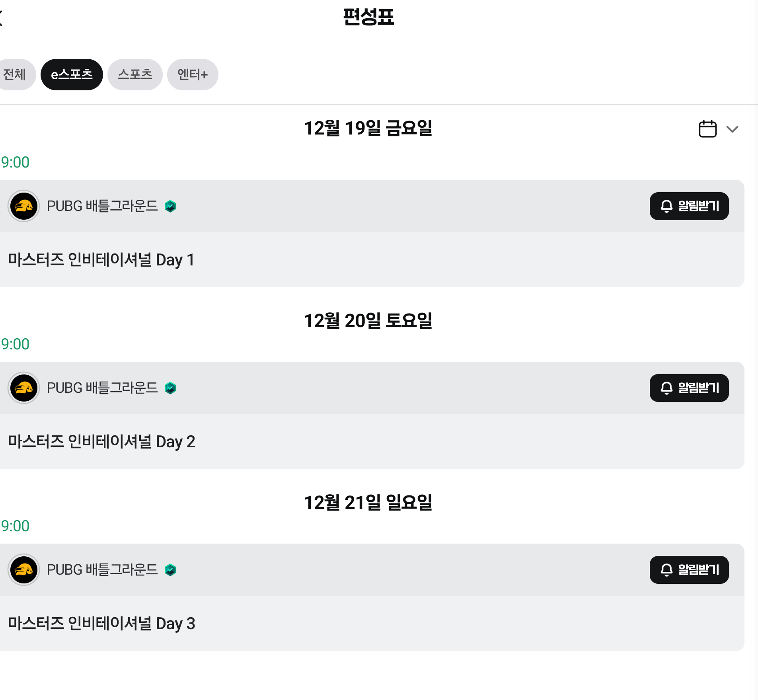Viewport: 758px width, 700px height.
Task: Open 마스터즈 인비테이셔널 Day 1 broadcast
Action: pyautogui.click(x=101, y=260)
